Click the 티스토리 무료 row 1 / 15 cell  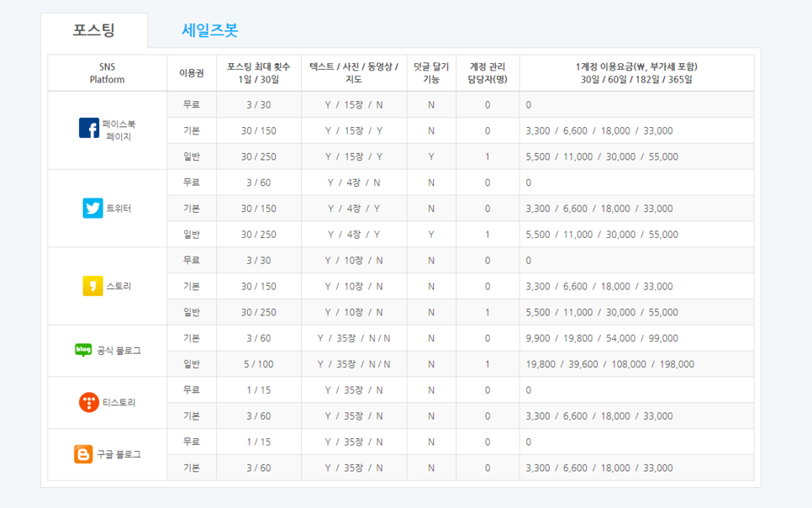(x=258, y=389)
